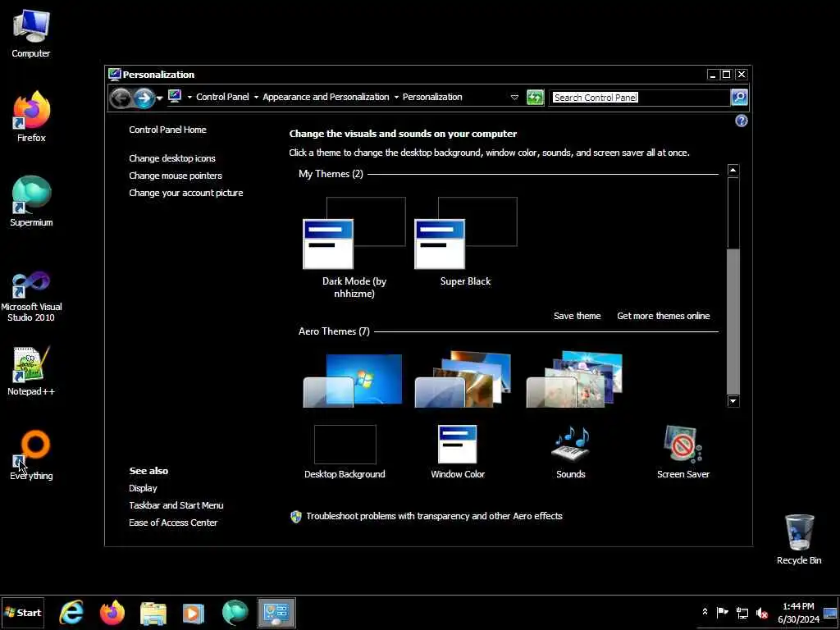Click the refresh button beside address bar

[535, 98]
